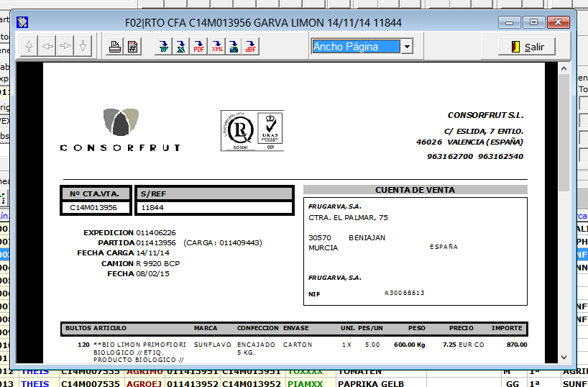The image size is (588, 387).
Task: Maximize the report preview window
Action: (x=534, y=22)
